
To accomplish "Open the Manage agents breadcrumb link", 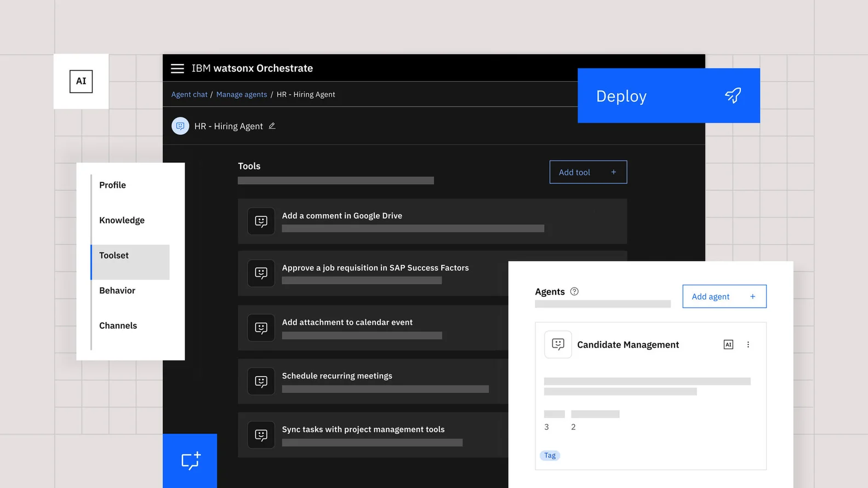I will [242, 95].
